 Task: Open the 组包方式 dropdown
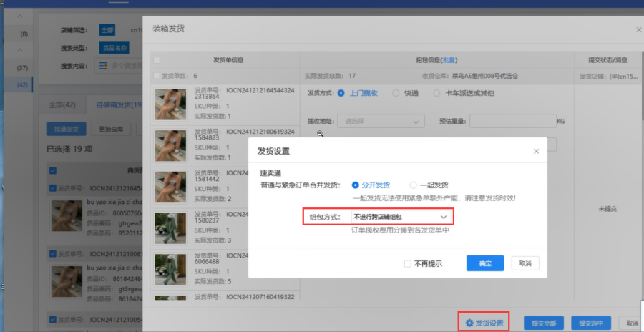coord(401,217)
